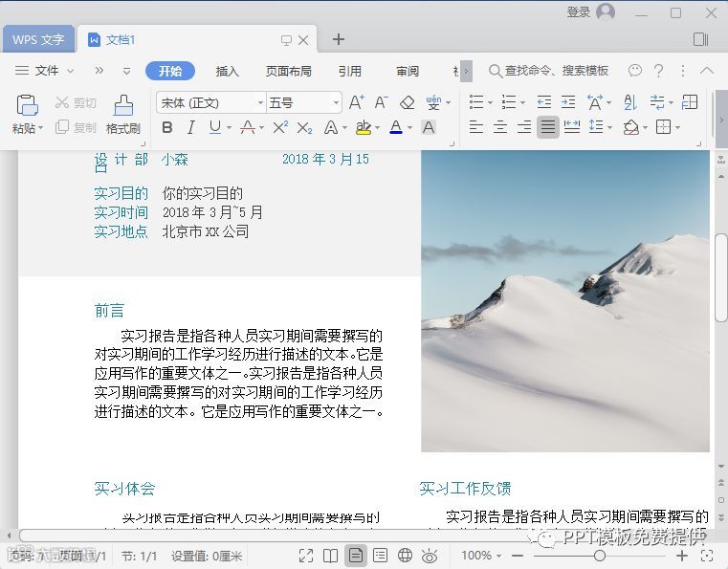Open the 插入 (Insert) tab
The height and width of the screenshot is (569, 728).
pos(227,71)
